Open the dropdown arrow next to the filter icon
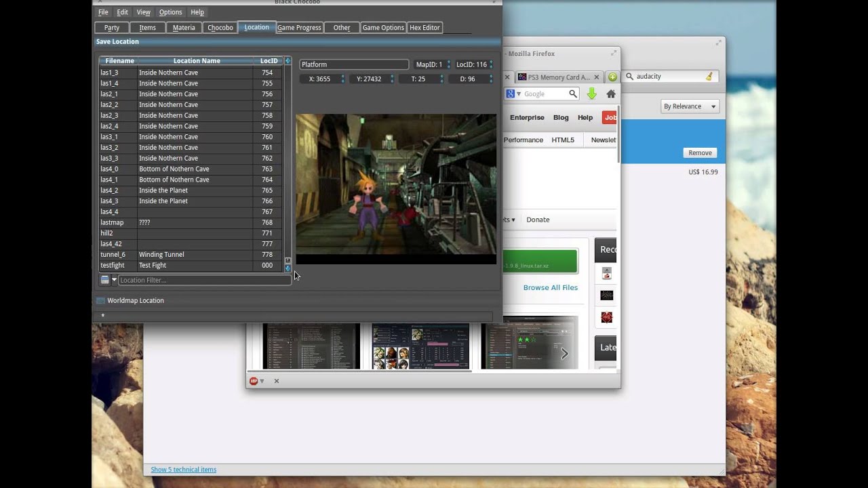The image size is (868, 488). 114,280
